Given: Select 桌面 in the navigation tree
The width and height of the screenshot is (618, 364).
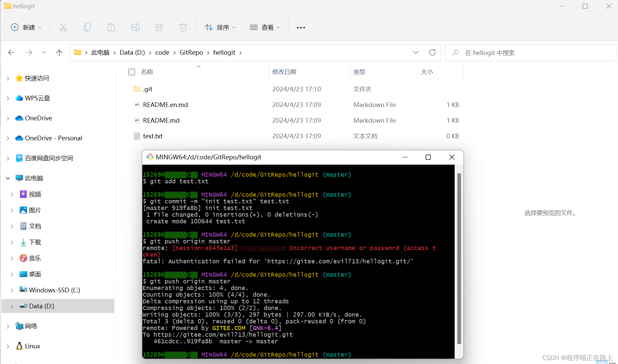Looking at the screenshot, I should point(35,274).
